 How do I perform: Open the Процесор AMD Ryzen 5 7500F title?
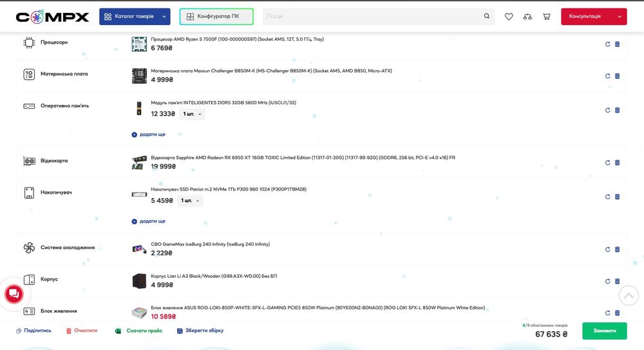(238, 39)
